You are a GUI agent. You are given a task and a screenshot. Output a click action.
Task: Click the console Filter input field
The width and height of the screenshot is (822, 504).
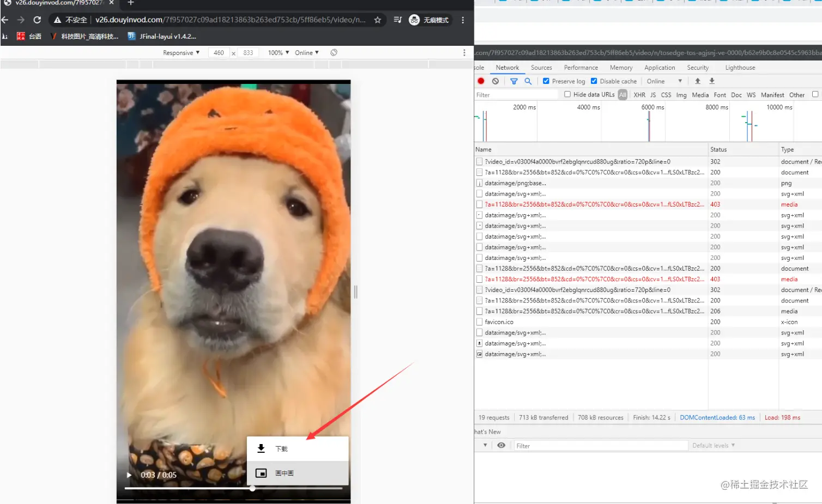(x=601, y=446)
